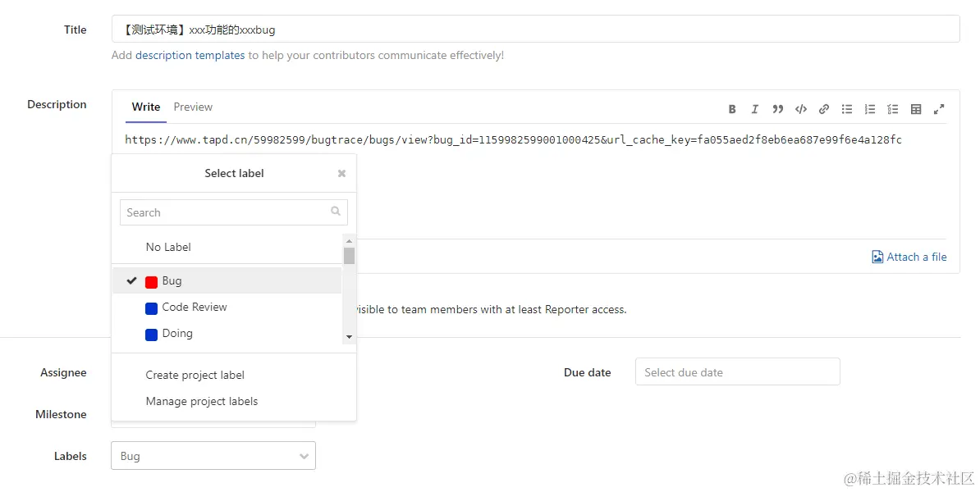The width and height of the screenshot is (980, 492).
Task: Open the Labels dropdown showing Bug
Action: [213, 456]
